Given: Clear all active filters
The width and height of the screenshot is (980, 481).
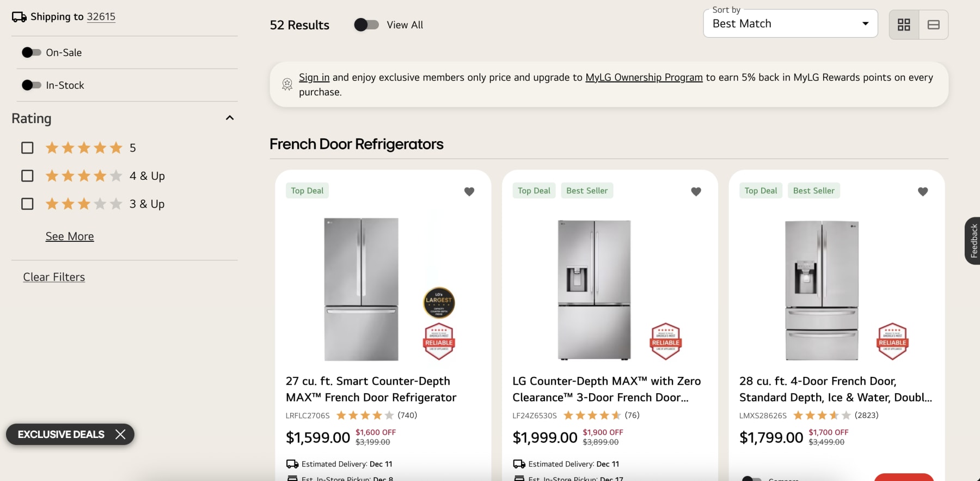Looking at the screenshot, I should click(x=54, y=277).
